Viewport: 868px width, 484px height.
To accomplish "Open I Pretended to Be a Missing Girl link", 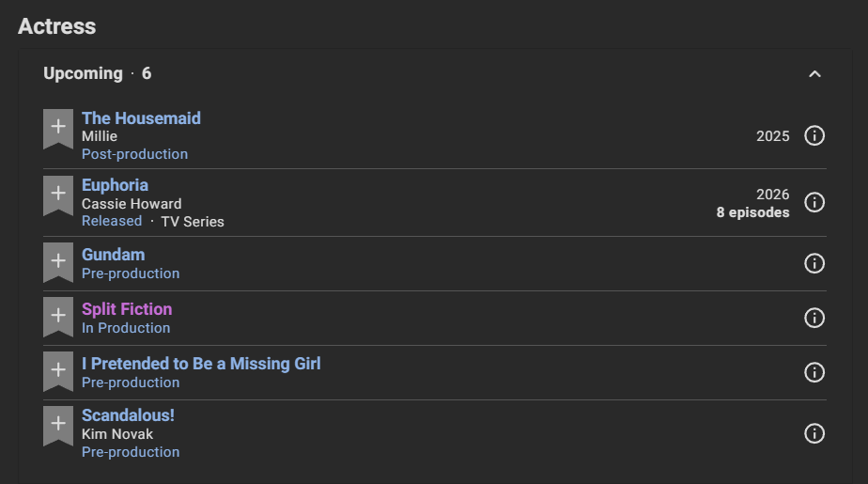I will (201, 364).
